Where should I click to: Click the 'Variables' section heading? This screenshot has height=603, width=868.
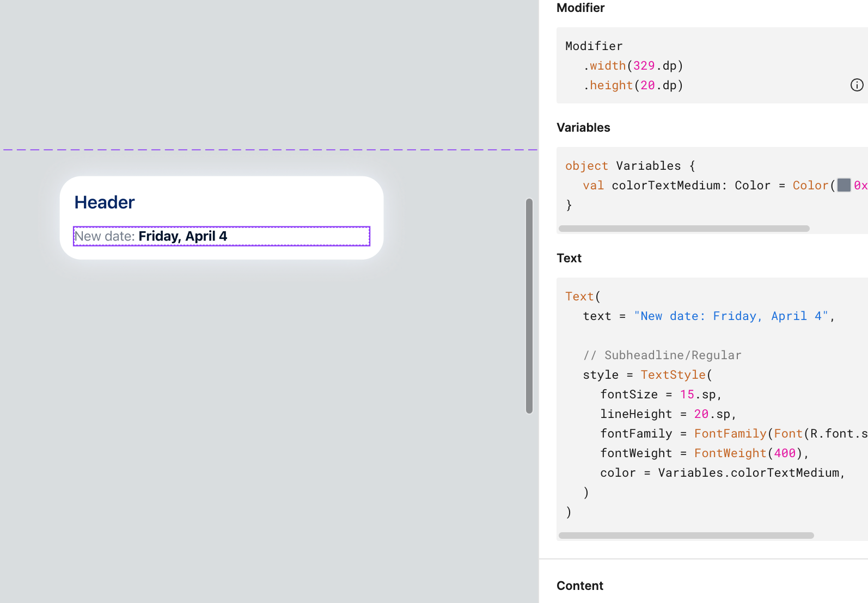[x=583, y=127]
